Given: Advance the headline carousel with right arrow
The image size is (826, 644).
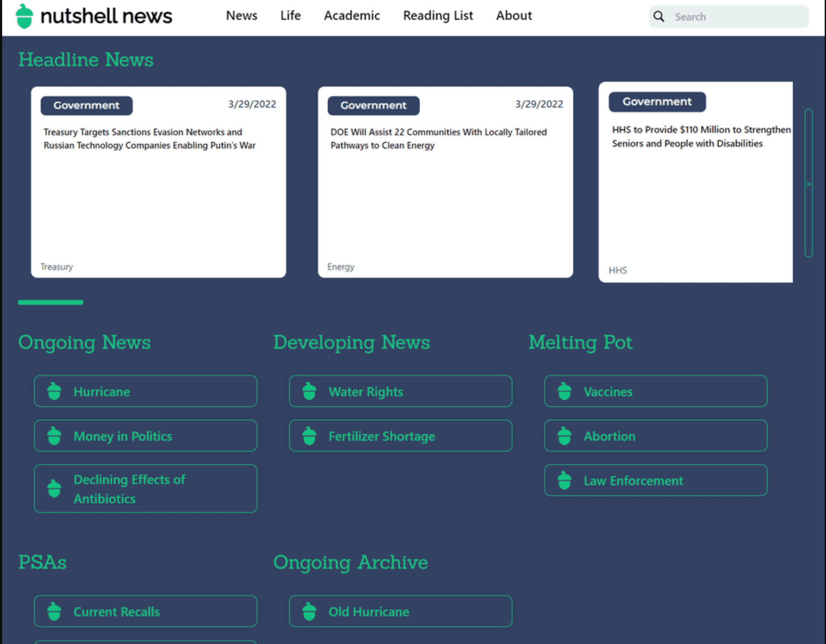Looking at the screenshot, I should [x=808, y=184].
